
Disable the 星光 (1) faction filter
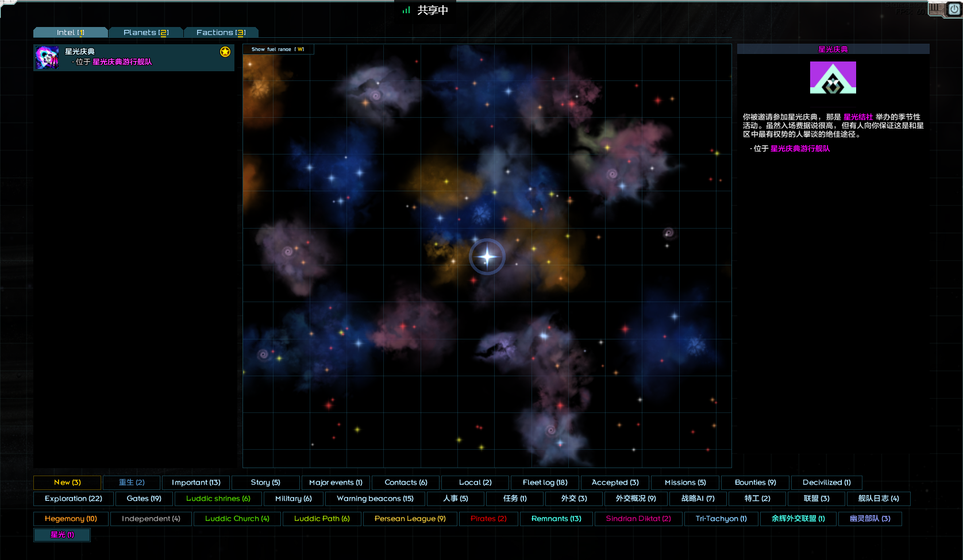[x=62, y=535]
